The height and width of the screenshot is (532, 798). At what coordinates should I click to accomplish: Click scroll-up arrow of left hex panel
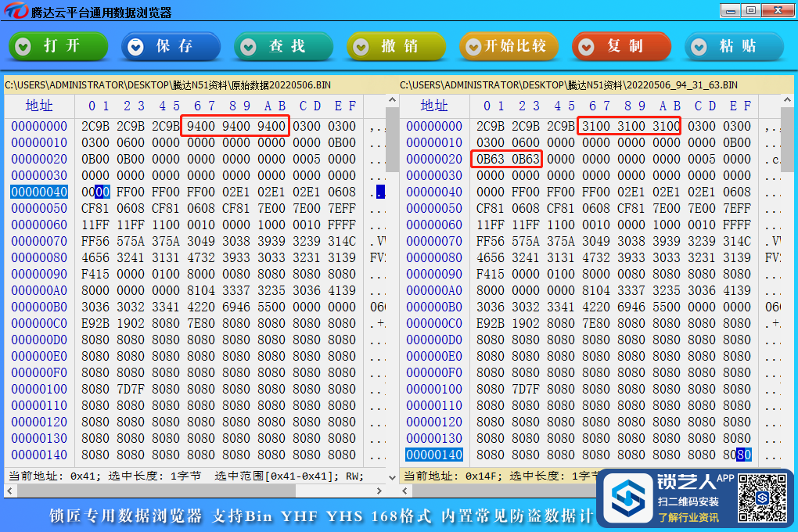coord(392,100)
